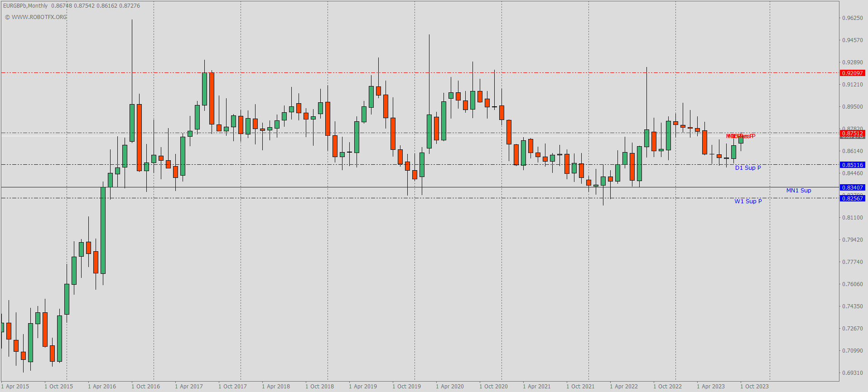Click the 1 Apr 2022 date label
The height and width of the screenshot is (392, 868).
(624, 387)
